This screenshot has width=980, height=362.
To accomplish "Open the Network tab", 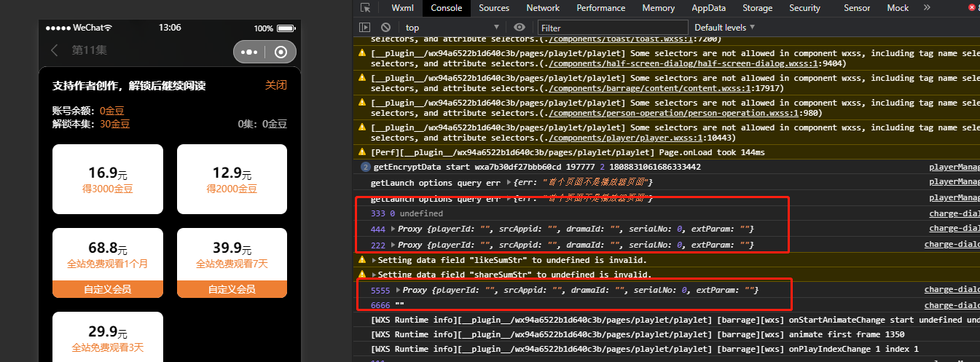I will coord(543,8).
